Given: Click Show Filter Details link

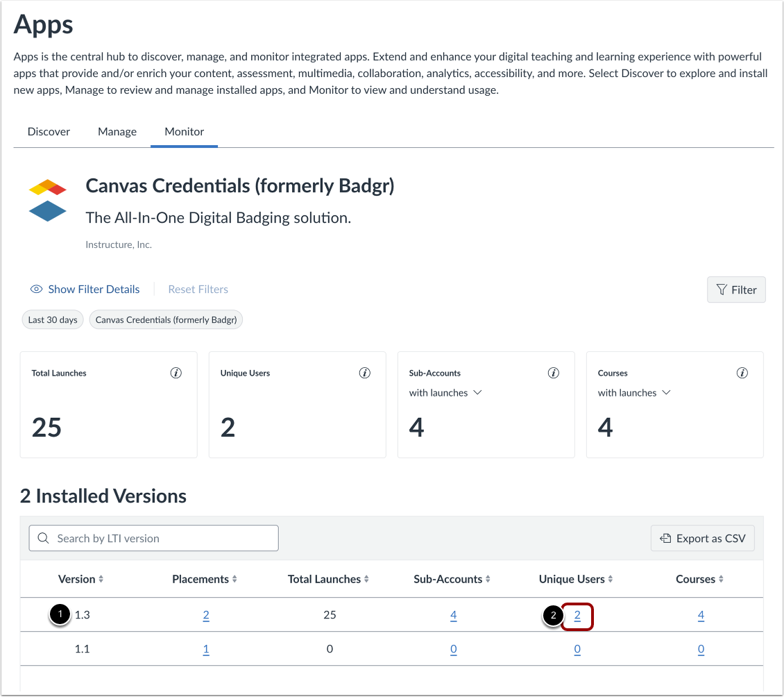Looking at the screenshot, I should coord(94,289).
